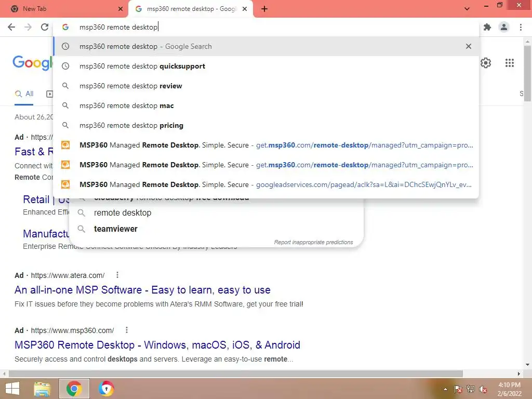Open the googleadservices.com MSP360 suggestion
532x399 pixels.
[267, 184]
